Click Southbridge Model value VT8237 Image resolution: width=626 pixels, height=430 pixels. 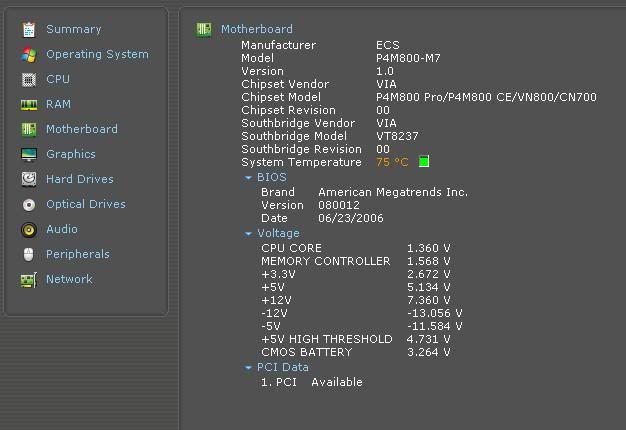pos(397,136)
